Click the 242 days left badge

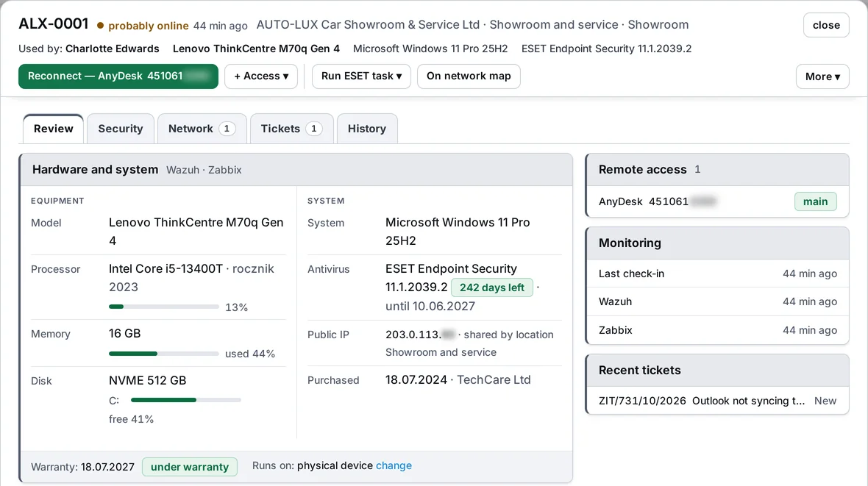(x=492, y=287)
